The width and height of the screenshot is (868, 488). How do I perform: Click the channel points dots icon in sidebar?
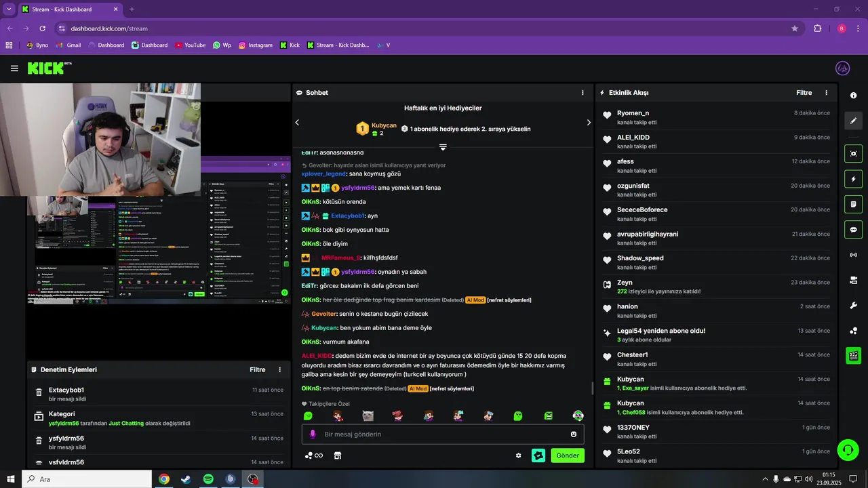(854, 331)
